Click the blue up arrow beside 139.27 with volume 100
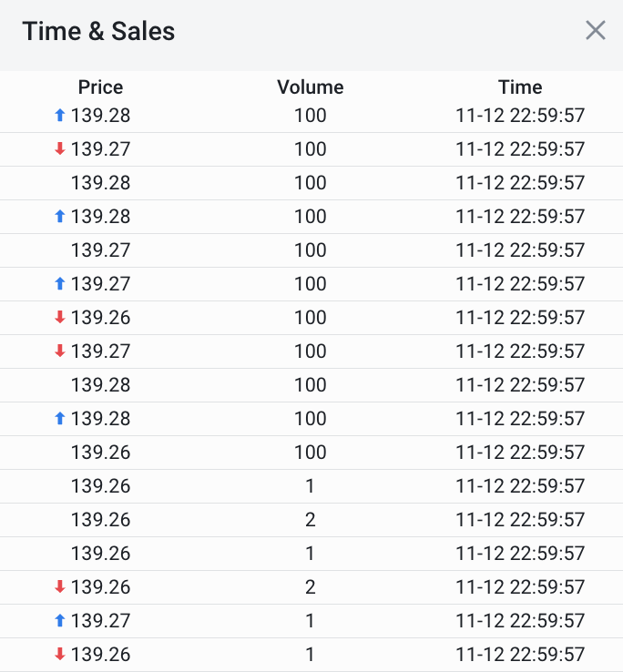Image resolution: width=623 pixels, height=672 pixels. click(x=60, y=284)
